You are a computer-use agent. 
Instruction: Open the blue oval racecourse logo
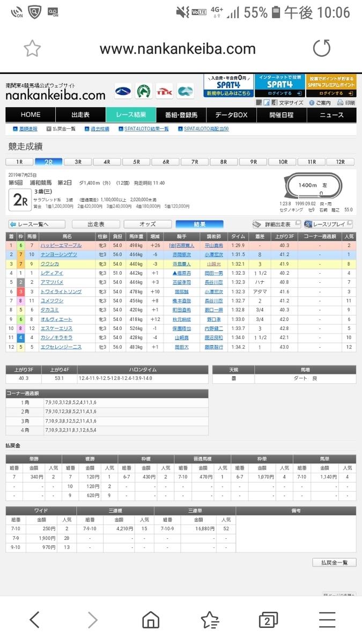tap(122, 91)
